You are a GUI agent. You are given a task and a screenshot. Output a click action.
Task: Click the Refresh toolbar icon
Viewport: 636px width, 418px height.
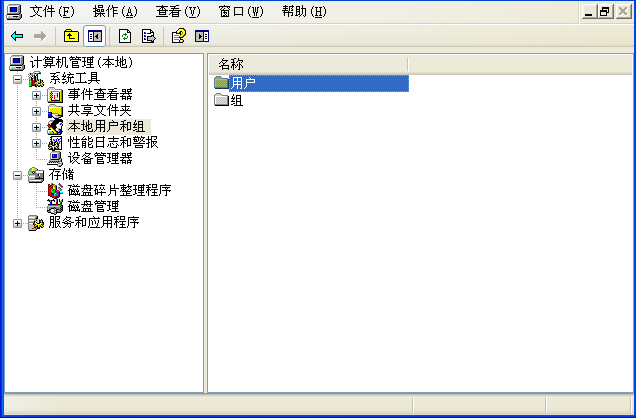[125, 36]
